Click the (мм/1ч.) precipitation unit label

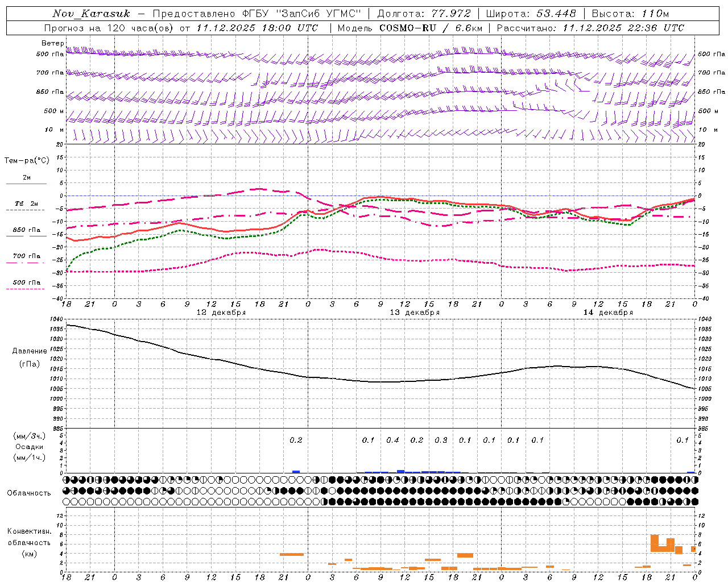pos(30,458)
